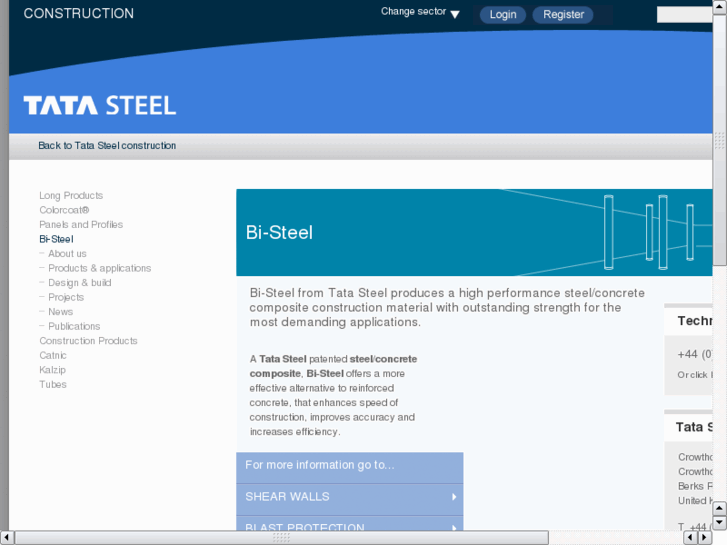Open the SHEAR WALLS link
Viewport: 727px width, 545px height.
tap(350, 497)
